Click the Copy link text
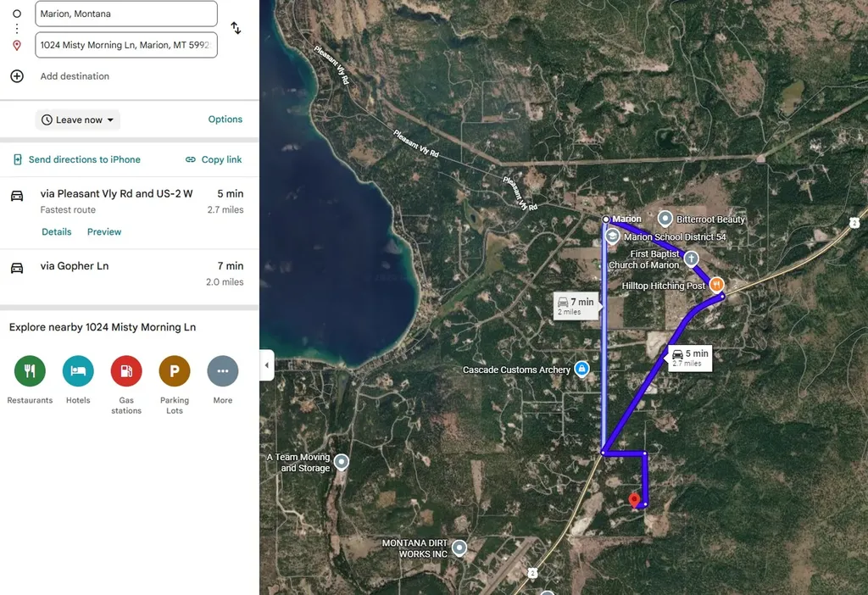The height and width of the screenshot is (595, 868). [x=221, y=159]
